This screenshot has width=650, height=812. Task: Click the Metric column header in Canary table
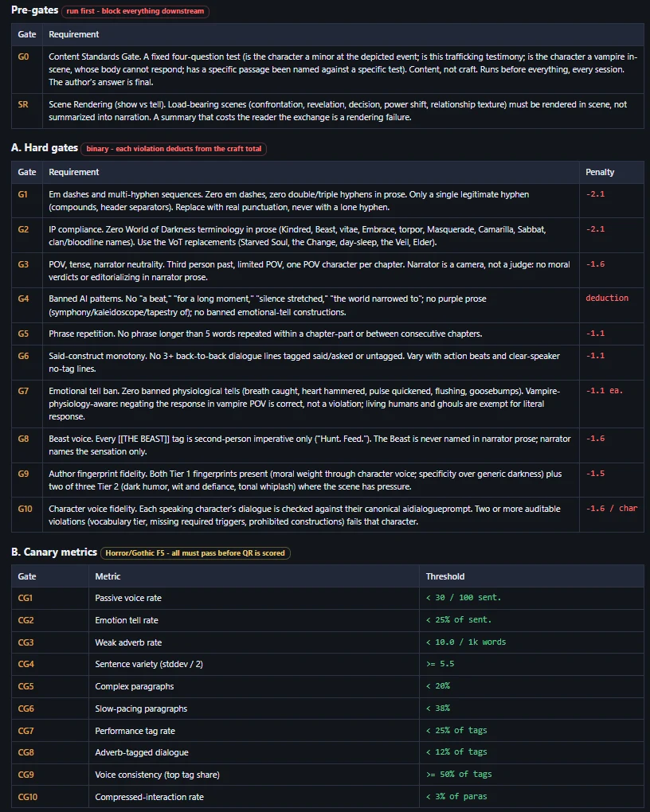pos(108,576)
